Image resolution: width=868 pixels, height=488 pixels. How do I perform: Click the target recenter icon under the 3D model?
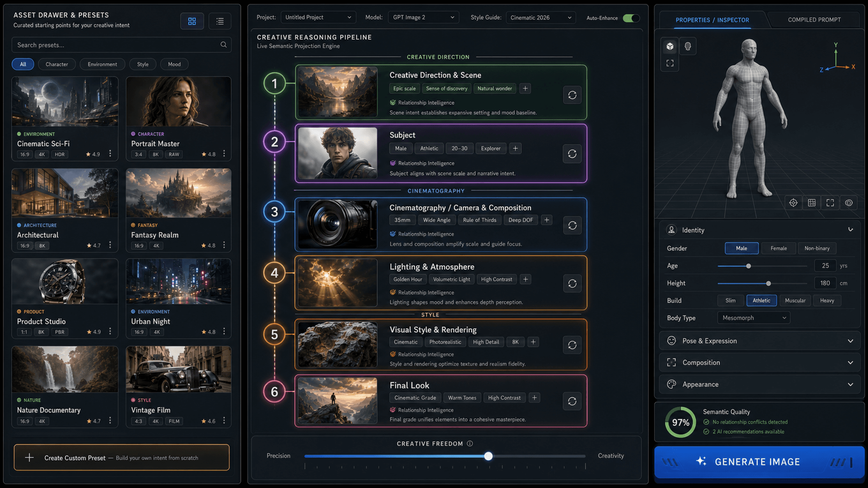click(793, 203)
